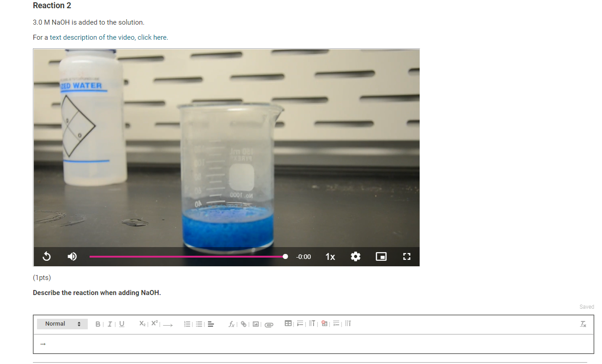This screenshot has width=602, height=364.
Task: Insert an image using the image icon
Action: [x=256, y=324]
